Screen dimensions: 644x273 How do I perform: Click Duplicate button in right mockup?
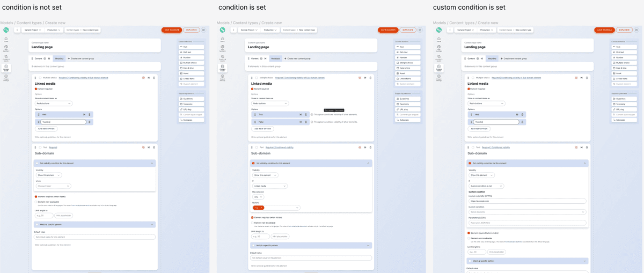623,30
